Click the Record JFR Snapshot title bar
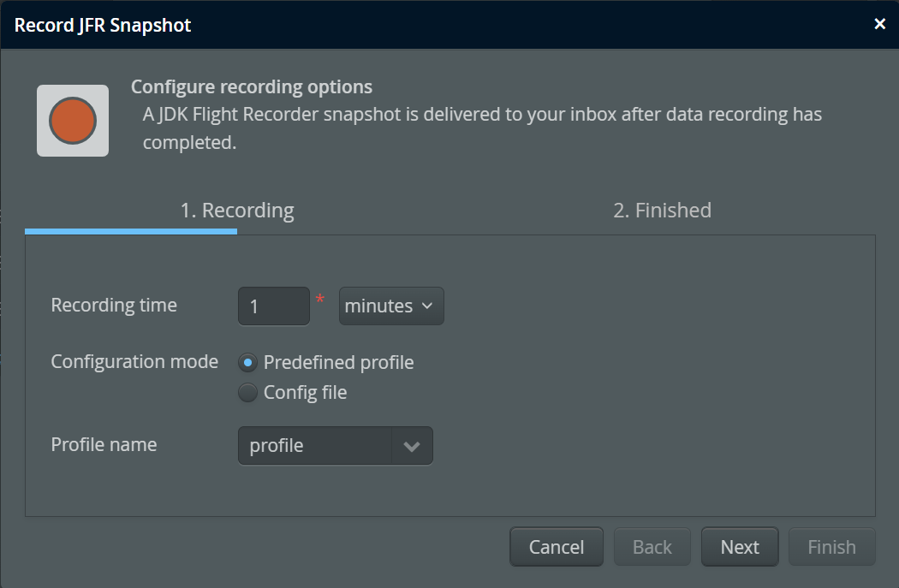This screenshot has width=899, height=588. click(428, 25)
